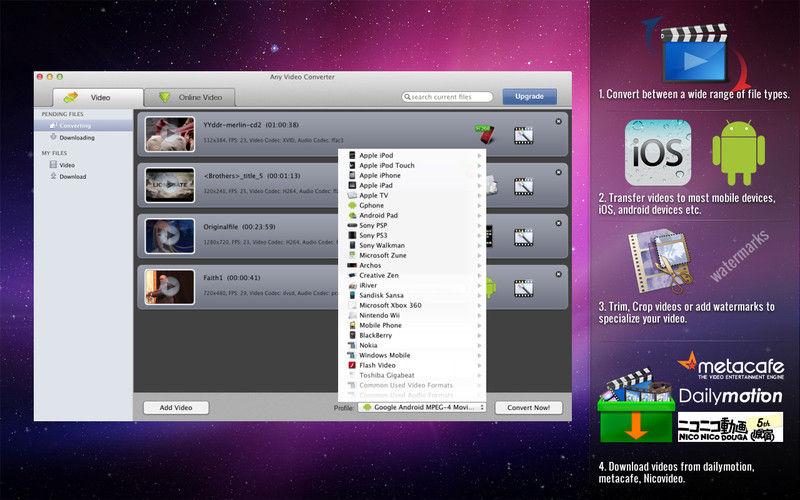Expand the Nokia submenu arrow
The image size is (800, 500).
point(479,345)
